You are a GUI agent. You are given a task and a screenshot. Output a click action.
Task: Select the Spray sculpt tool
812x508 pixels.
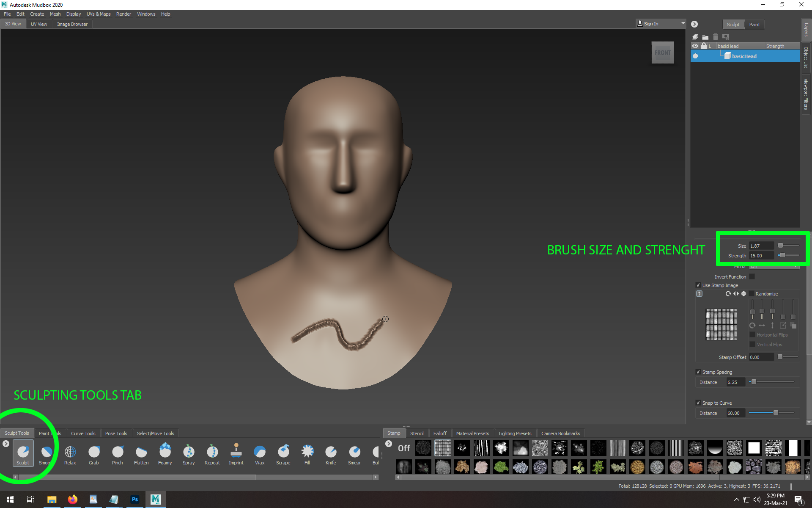click(x=189, y=454)
